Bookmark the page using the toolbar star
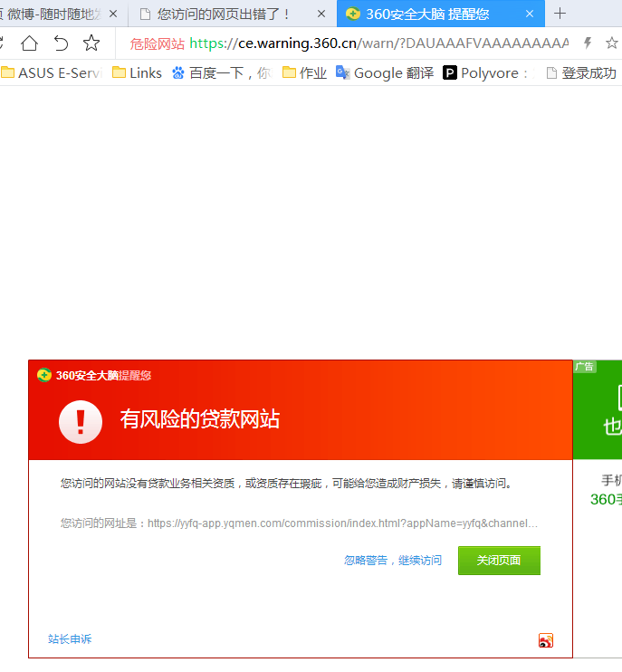 (91, 43)
